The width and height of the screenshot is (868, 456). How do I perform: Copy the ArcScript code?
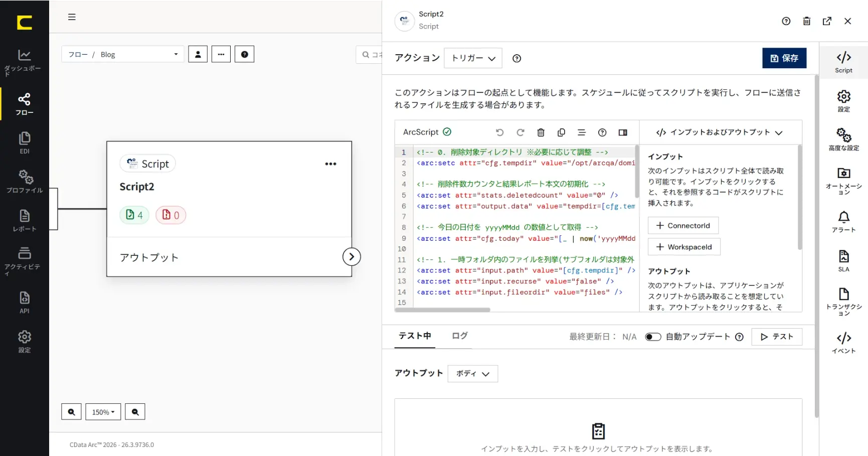pos(561,132)
